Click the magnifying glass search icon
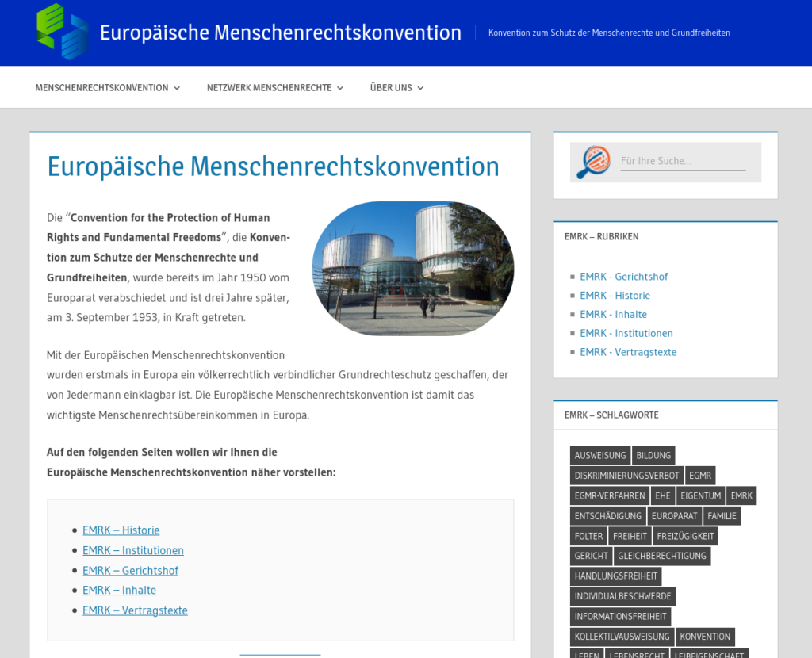The image size is (812, 658). 592,163
